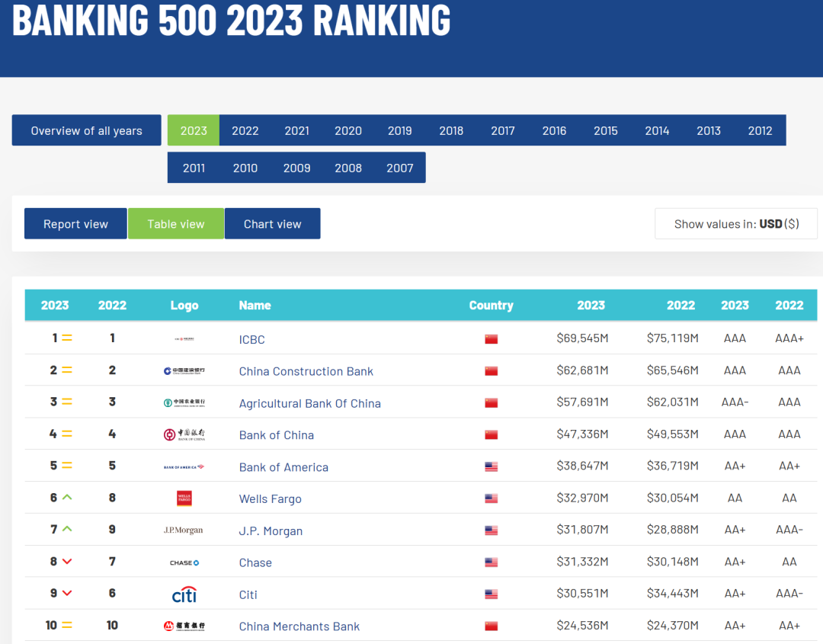823x644 pixels.
Task: Switch to the 2017 year tab
Action: coord(503,130)
